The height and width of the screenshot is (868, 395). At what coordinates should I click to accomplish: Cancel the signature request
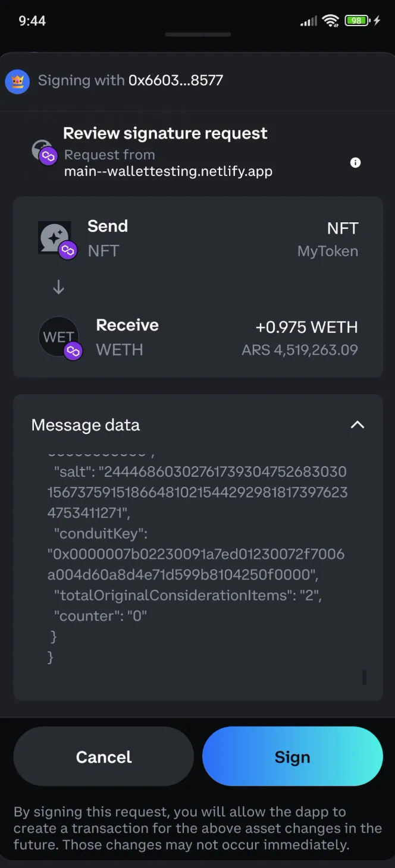(x=103, y=756)
